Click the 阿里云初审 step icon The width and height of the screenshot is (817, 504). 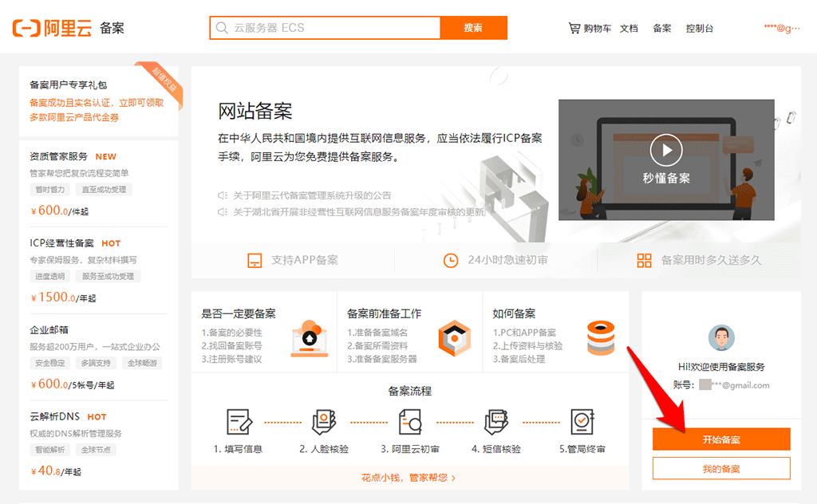(x=409, y=422)
